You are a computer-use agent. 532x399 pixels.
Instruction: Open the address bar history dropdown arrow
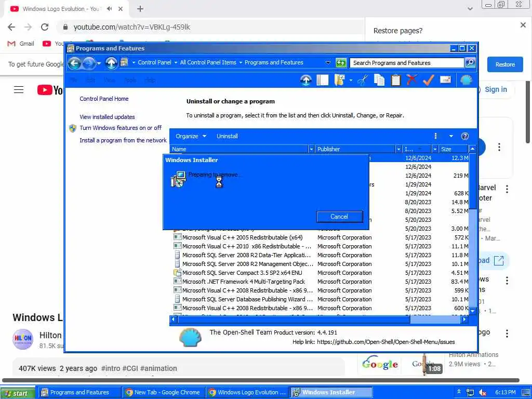pos(328,63)
